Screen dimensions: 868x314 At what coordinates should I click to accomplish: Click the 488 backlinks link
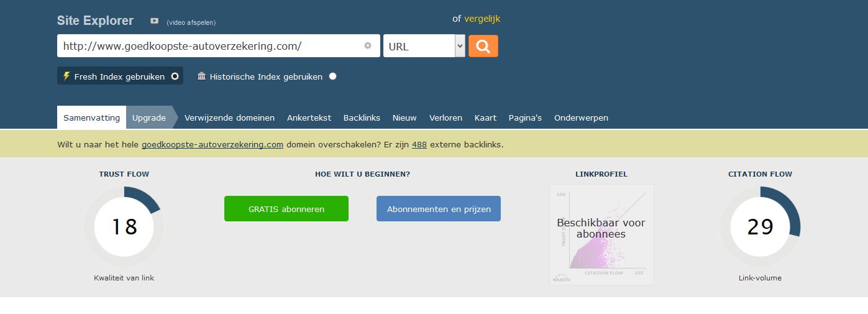tap(419, 144)
